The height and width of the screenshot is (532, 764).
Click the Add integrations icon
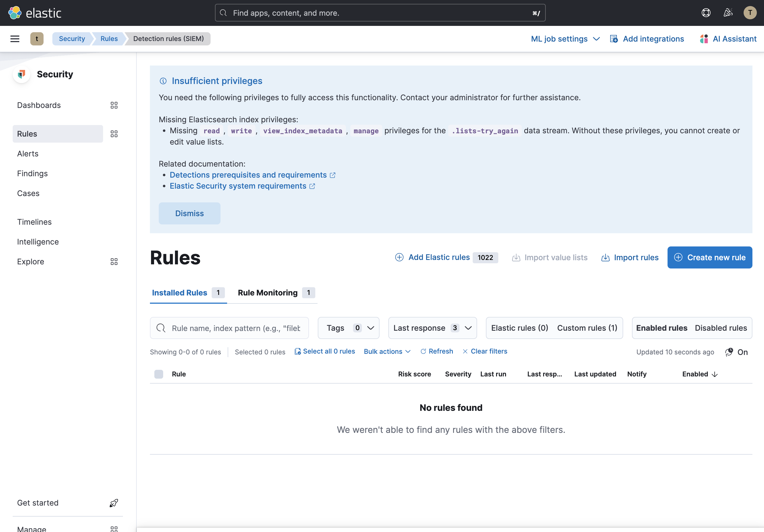[x=614, y=39]
